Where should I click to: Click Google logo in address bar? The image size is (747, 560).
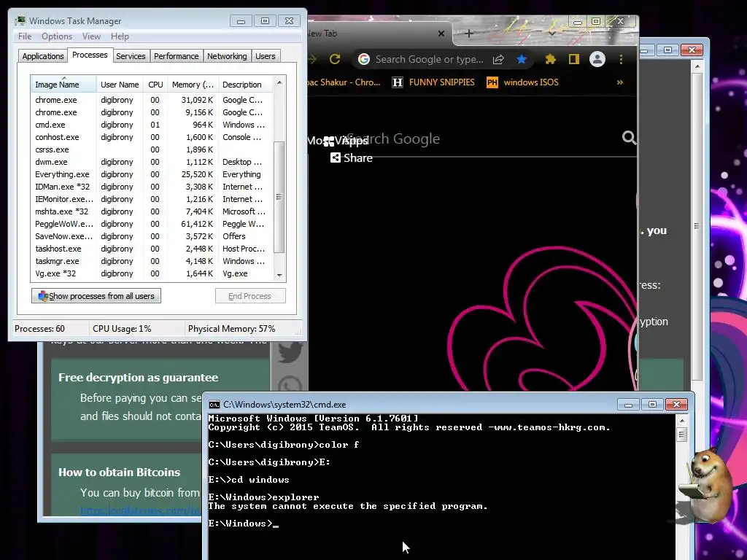point(364,59)
